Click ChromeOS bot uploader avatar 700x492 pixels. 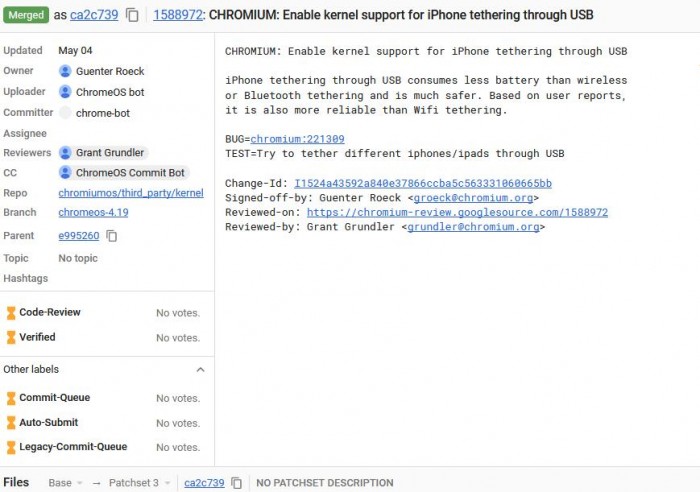65,92
